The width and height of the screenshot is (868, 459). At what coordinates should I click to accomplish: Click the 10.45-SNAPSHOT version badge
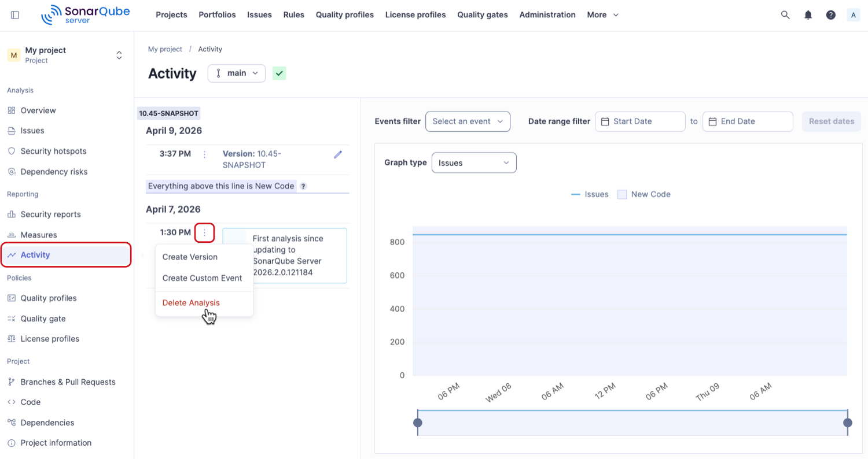pos(168,113)
